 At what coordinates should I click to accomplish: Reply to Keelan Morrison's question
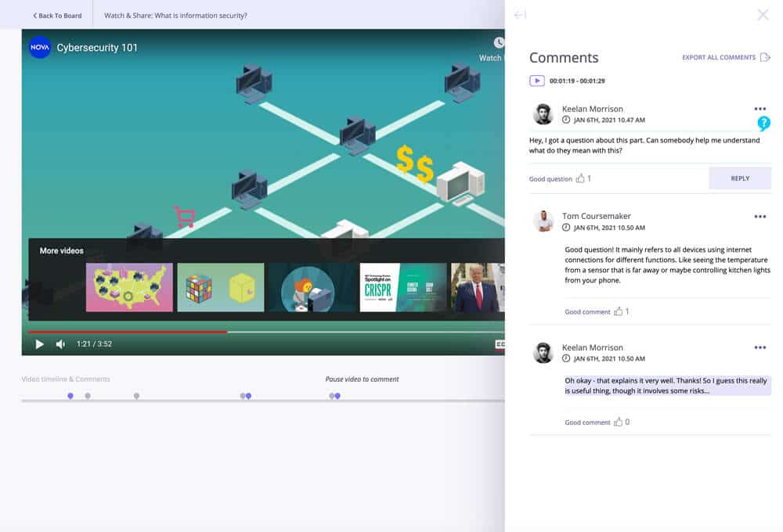tap(740, 178)
